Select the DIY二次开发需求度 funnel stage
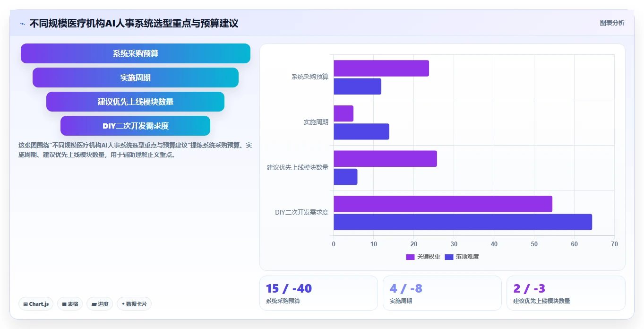 click(x=136, y=126)
